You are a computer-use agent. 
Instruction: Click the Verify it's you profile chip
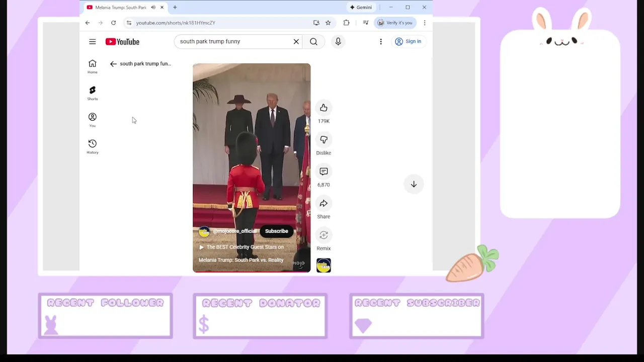[x=395, y=23]
